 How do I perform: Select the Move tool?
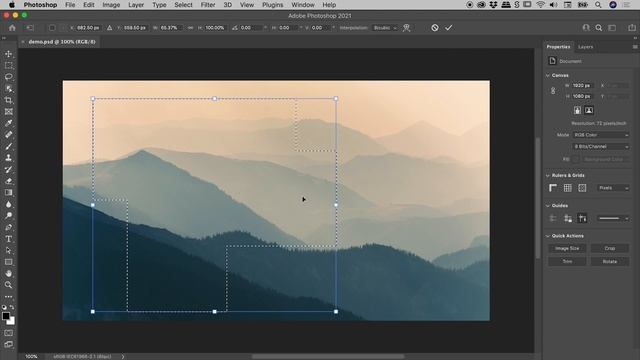(9, 54)
